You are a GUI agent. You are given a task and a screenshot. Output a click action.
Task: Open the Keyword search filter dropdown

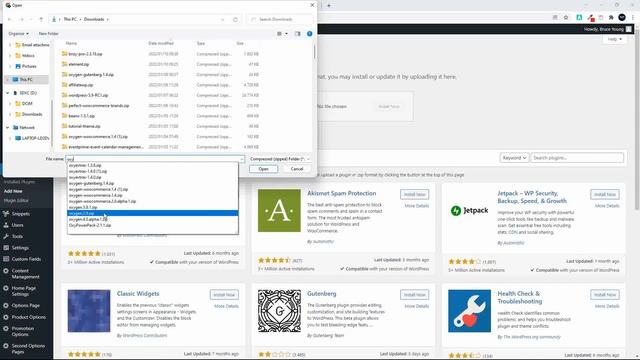tap(514, 158)
